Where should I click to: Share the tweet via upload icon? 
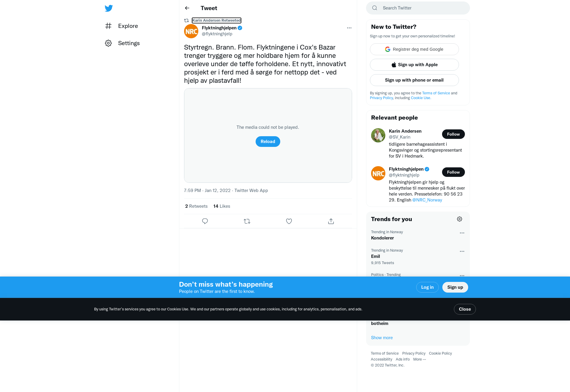[331, 221]
